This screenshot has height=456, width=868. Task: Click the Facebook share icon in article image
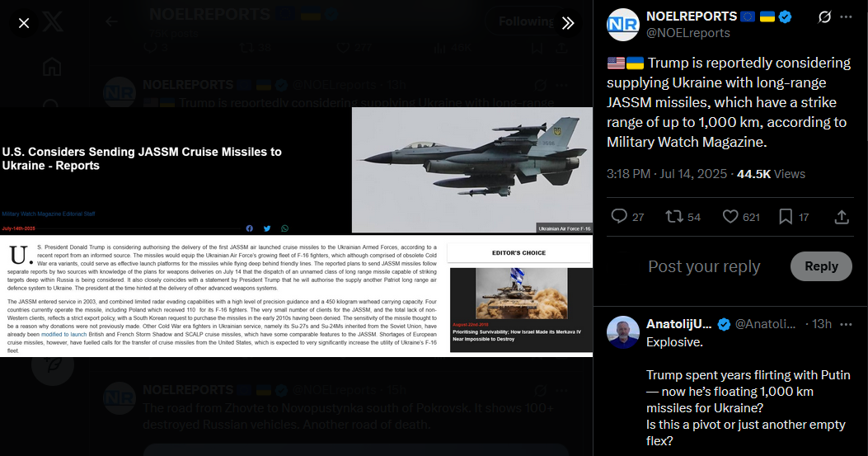click(250, 228)
